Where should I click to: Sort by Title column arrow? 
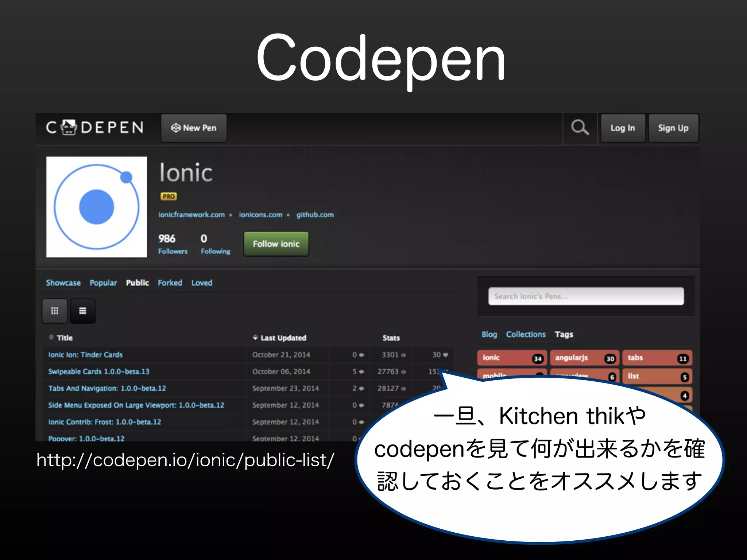(51, 337)
